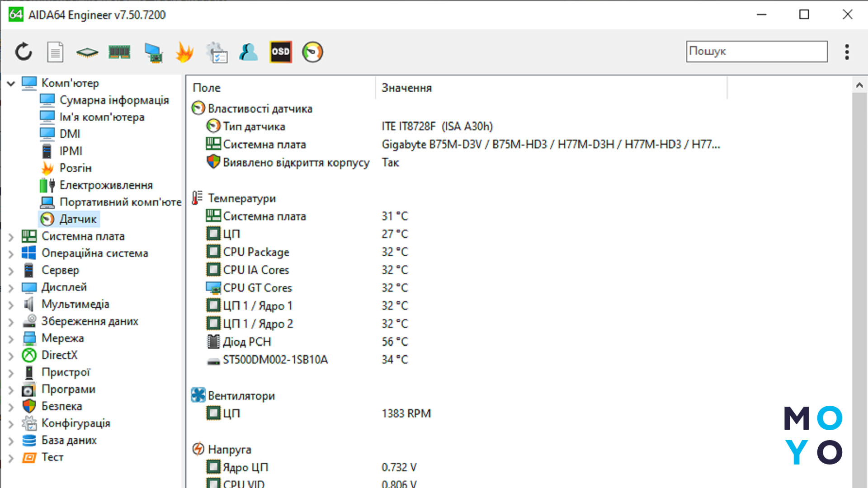Open the CPU chip toolbar icon
Image resolution: width=868 pixels, height=488 pixels.
(x=87, y=52)
